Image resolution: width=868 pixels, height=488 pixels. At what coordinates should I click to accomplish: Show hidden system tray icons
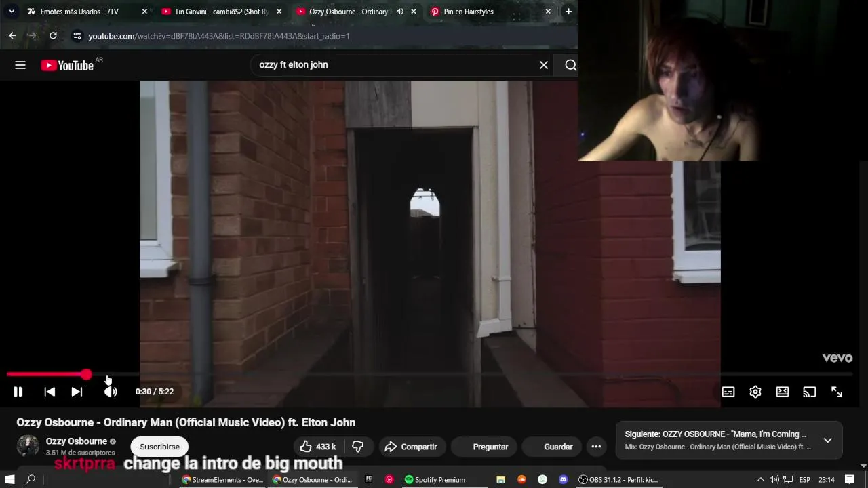(x=760, y=480)
